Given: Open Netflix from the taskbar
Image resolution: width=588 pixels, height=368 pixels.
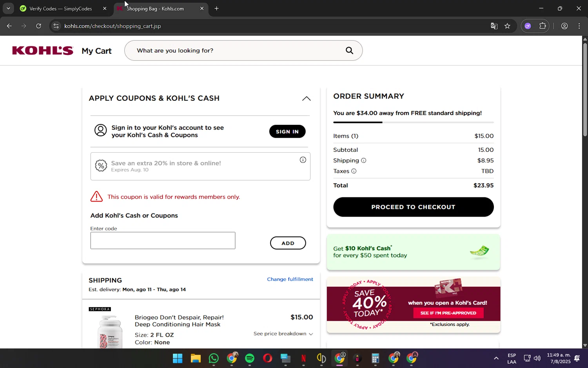Looking at the screenshot, I should pos(303,358).
